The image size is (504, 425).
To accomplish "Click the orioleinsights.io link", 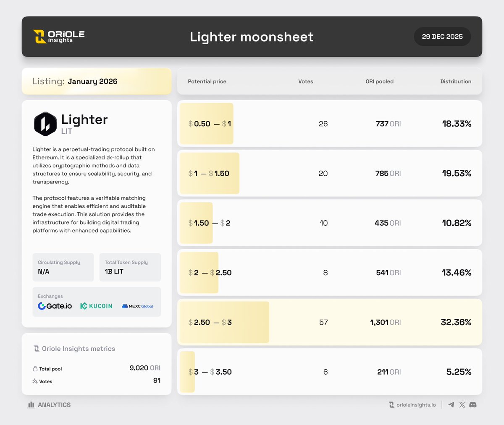I will (413, 404).
